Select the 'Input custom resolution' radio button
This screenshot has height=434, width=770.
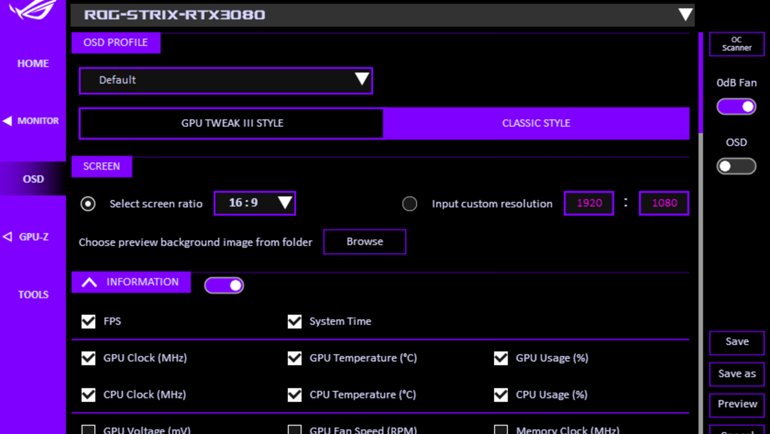click(x=410, y=204)
